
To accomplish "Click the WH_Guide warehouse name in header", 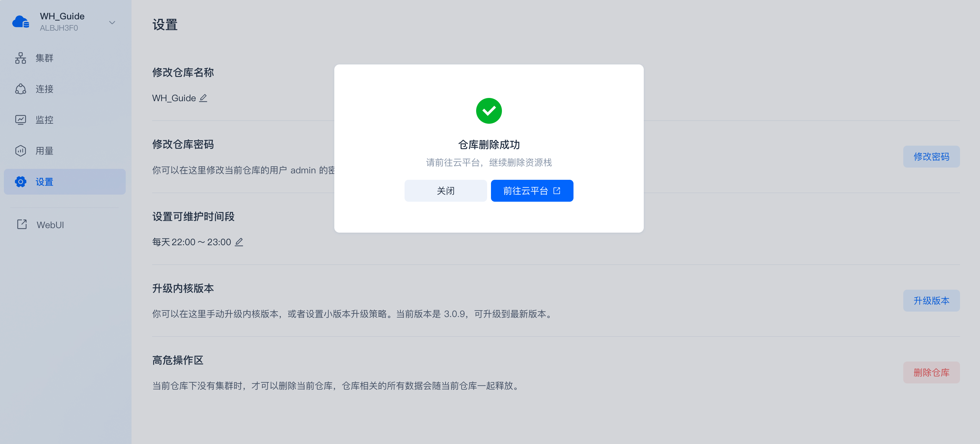I will (x=63, y=16).
